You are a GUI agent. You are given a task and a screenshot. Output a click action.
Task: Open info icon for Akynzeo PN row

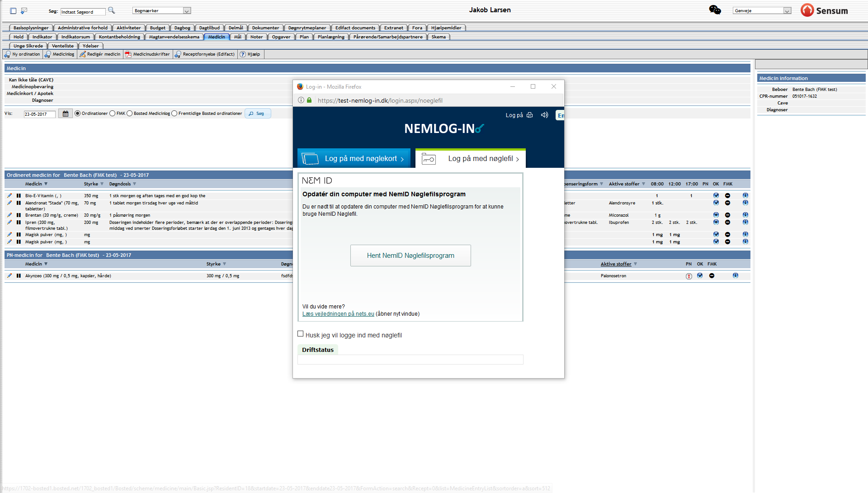736,276
